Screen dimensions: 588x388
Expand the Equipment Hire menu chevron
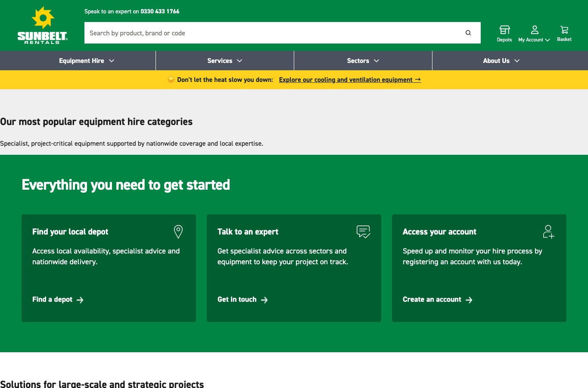[112, 61]
